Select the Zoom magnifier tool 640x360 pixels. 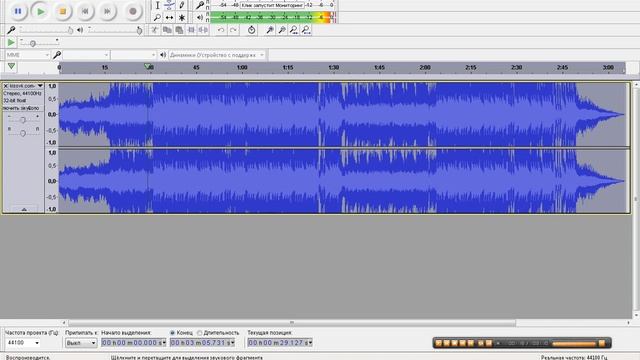(157, 18)
